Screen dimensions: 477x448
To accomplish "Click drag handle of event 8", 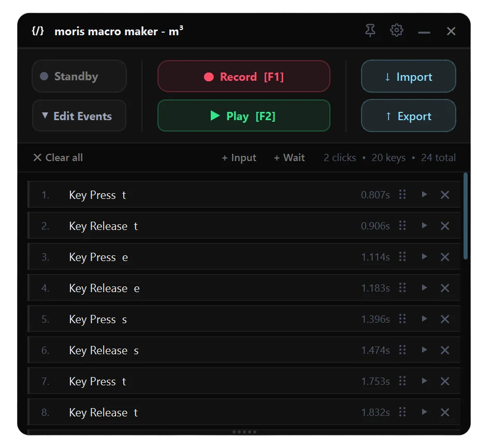I will (402, 412).
